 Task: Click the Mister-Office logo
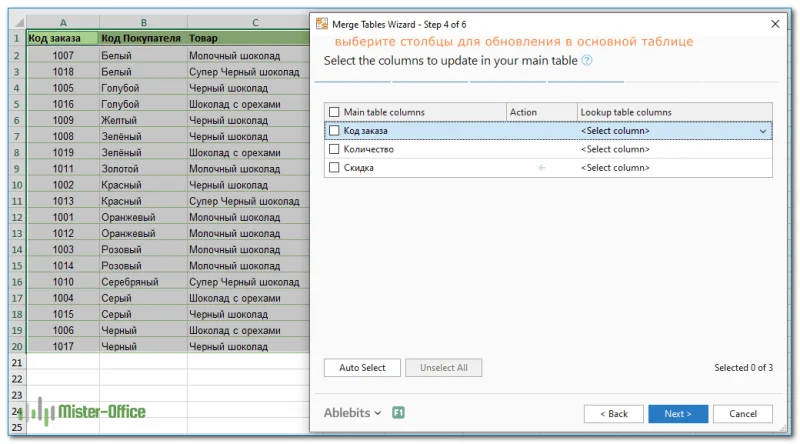[87, 411]
